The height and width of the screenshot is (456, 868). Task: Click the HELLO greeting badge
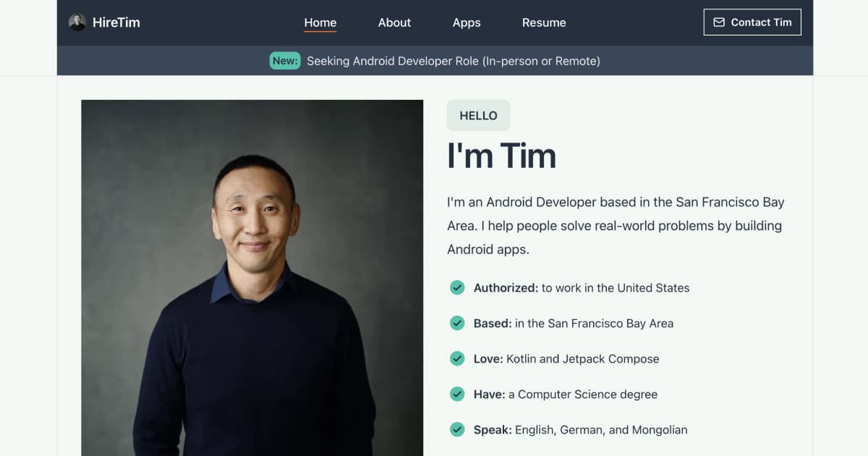(x=478, y=115)
